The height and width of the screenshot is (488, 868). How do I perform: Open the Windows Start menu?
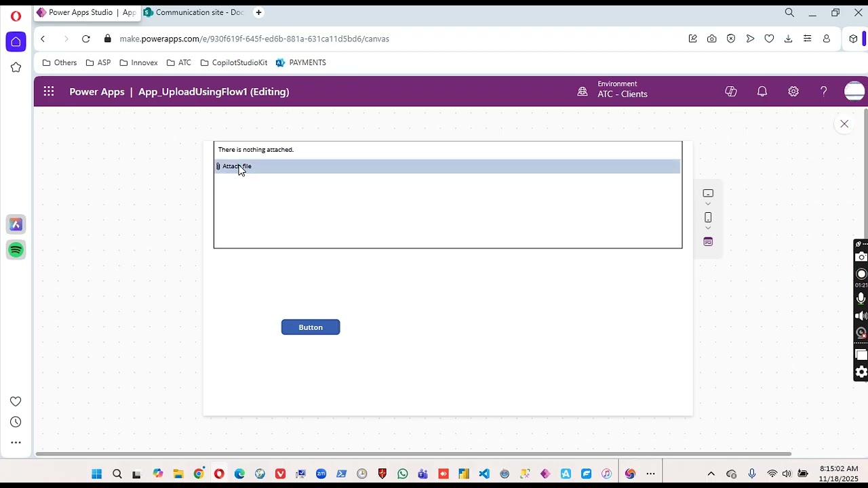click(x=96, y=474)
